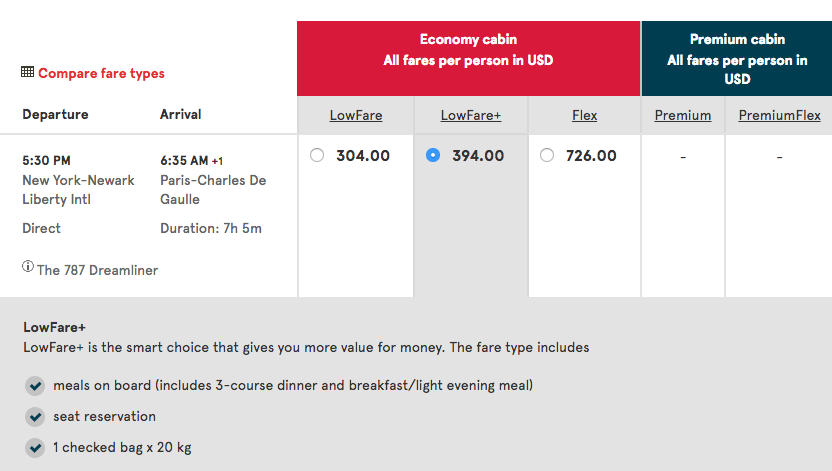Click the checkmark icon beside 1 checked bag

tap(35, 447)
